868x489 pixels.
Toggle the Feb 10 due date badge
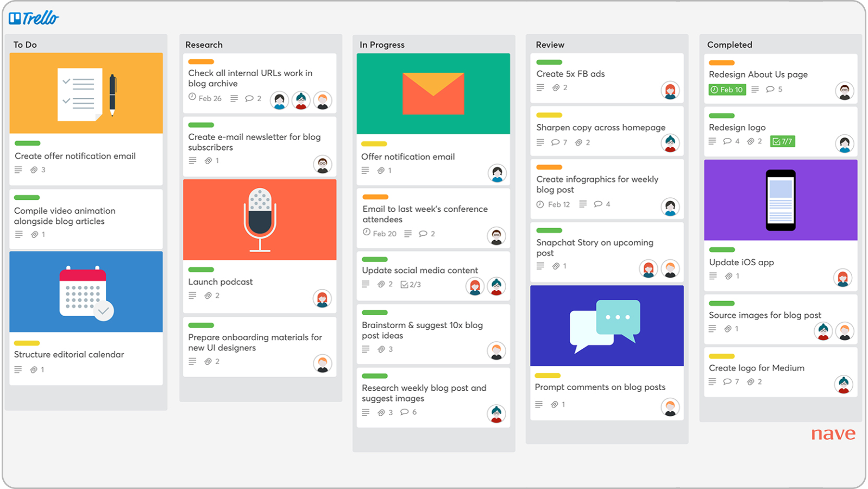click(x=727, y=90)
